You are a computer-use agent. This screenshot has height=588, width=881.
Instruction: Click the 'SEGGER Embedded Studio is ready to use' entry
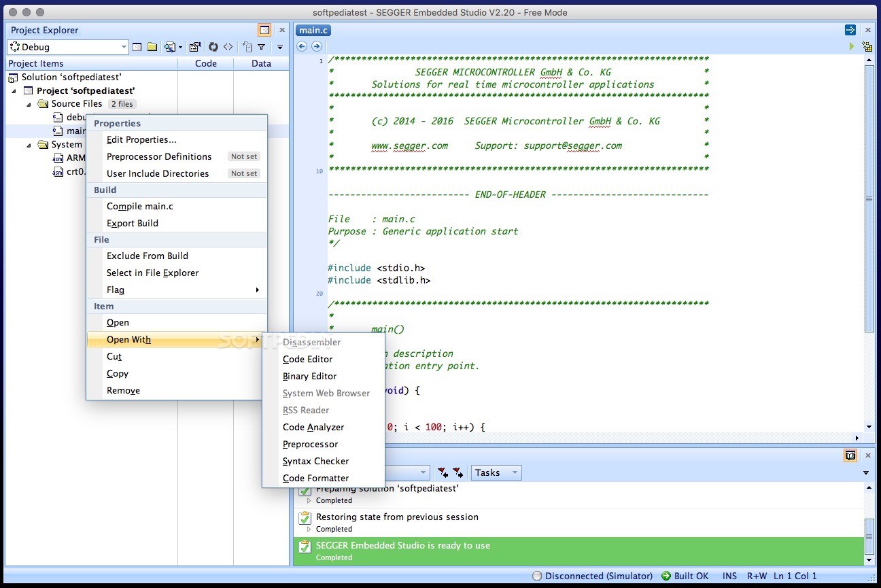(x=578, y=551)
